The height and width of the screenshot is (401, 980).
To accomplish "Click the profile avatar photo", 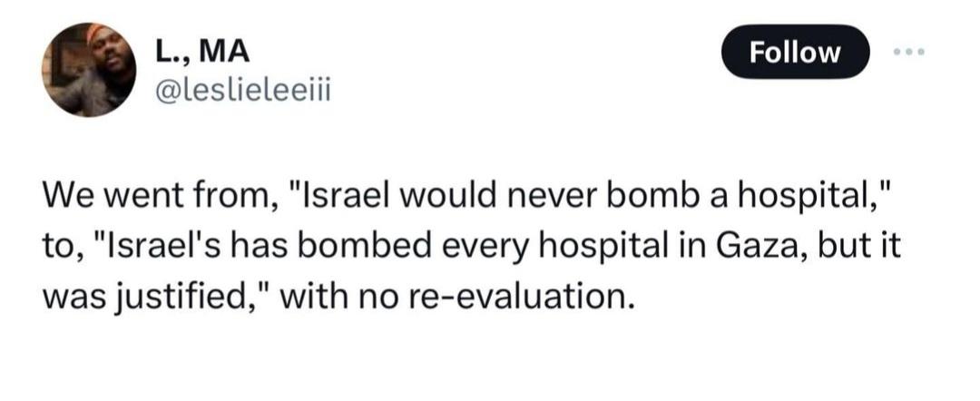I will pos(89,71).
